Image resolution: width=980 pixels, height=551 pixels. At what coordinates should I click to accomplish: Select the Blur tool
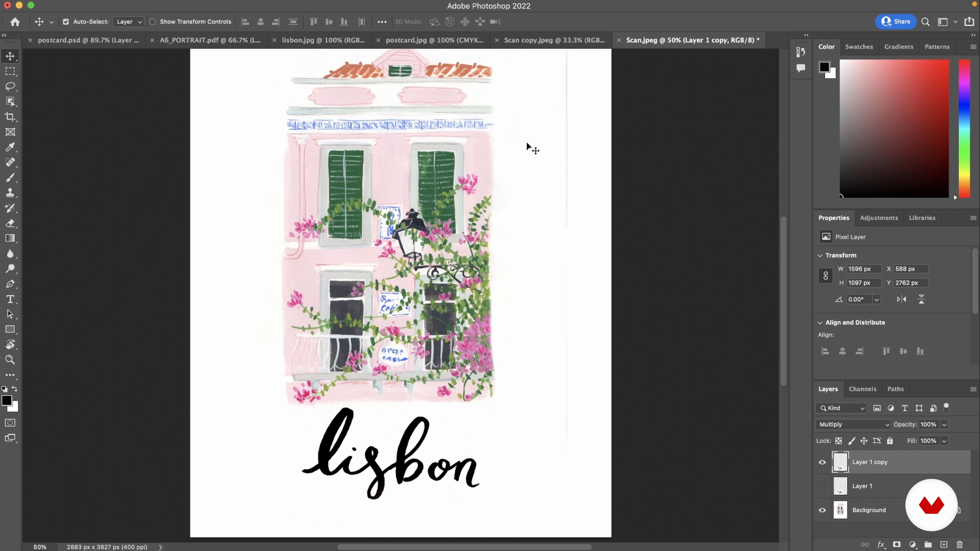click(10, 254)
